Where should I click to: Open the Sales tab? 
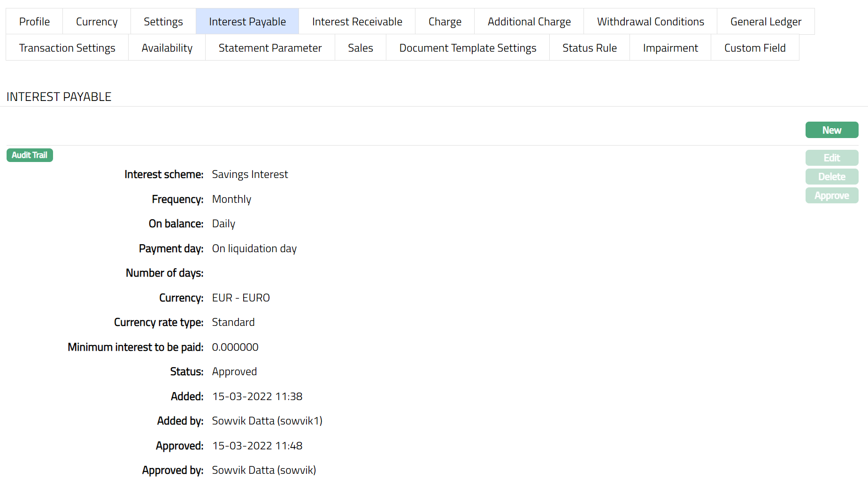(x=360, y=48)
